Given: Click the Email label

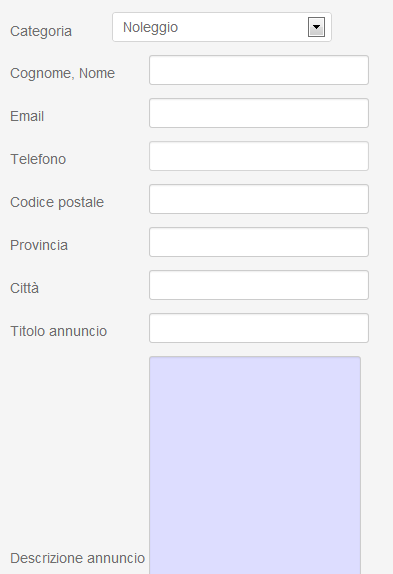Looking at the screenshot, I should point(27,116).
